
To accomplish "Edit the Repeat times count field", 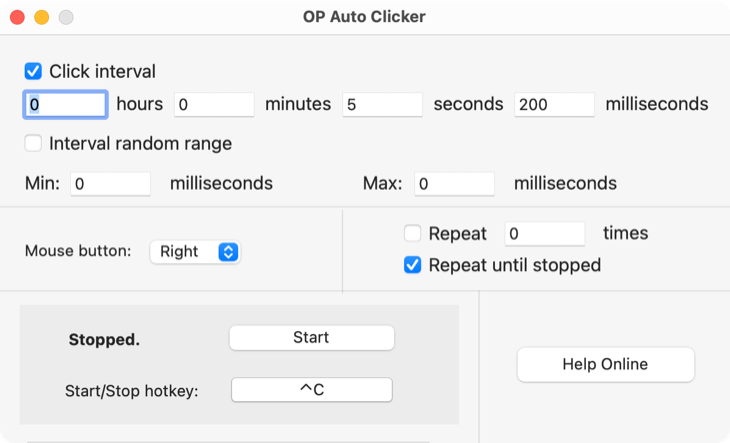I will click(544, 234).
